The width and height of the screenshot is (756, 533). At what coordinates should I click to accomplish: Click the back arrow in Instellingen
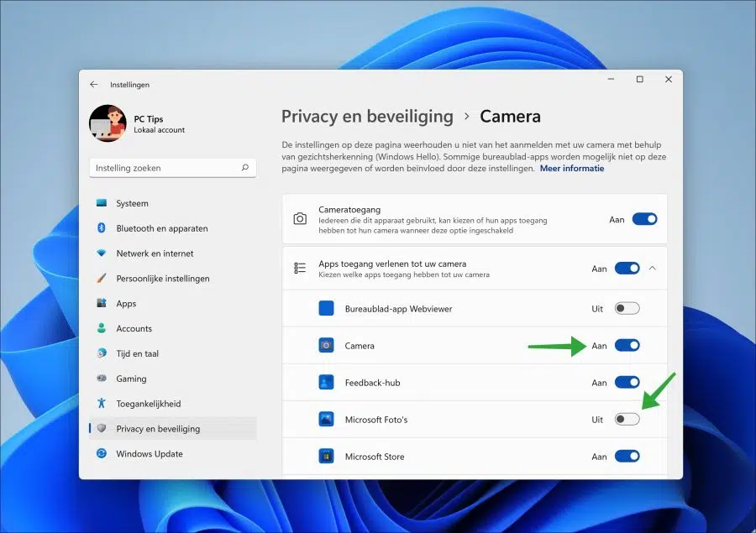93,84
